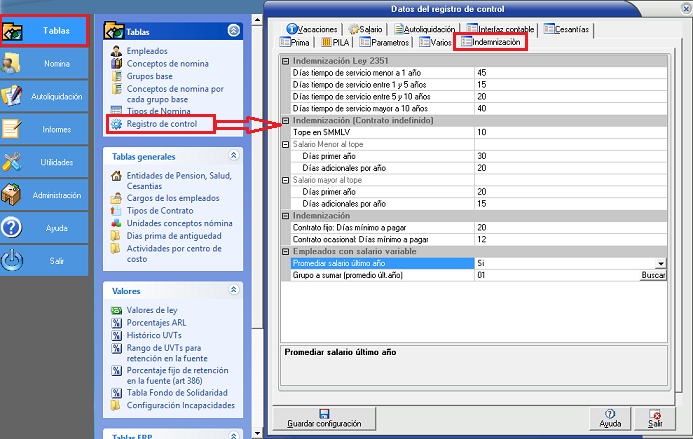Click the Autoliquidación sidebar icon
This screenshot has width=693, height=439.
point(13,96)
